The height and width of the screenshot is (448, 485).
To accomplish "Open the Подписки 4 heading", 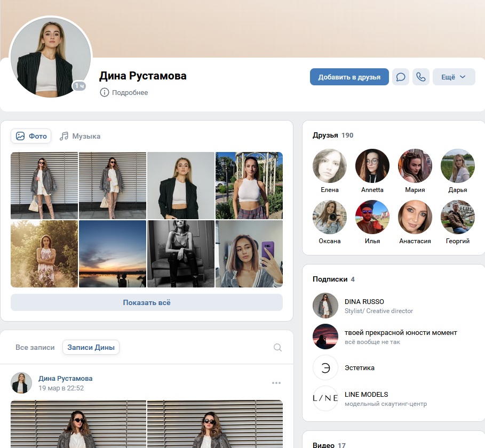I will (333, 279).
